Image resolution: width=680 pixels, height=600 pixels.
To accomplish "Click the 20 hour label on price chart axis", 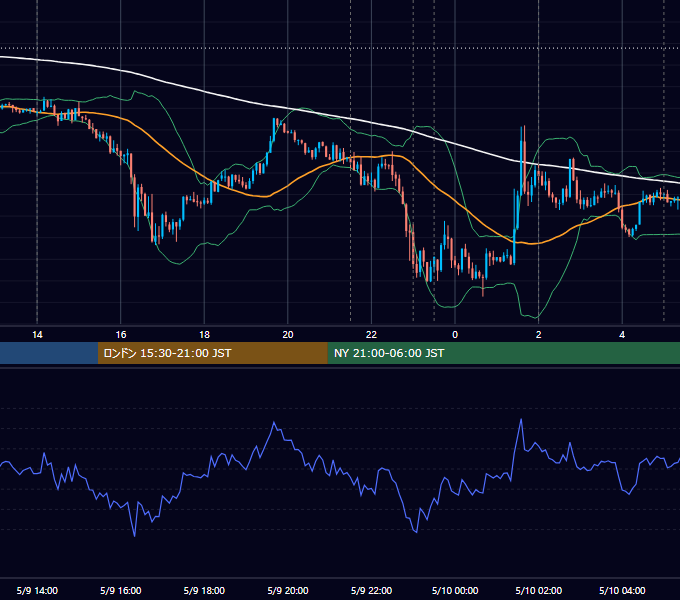I will (288, 335).
